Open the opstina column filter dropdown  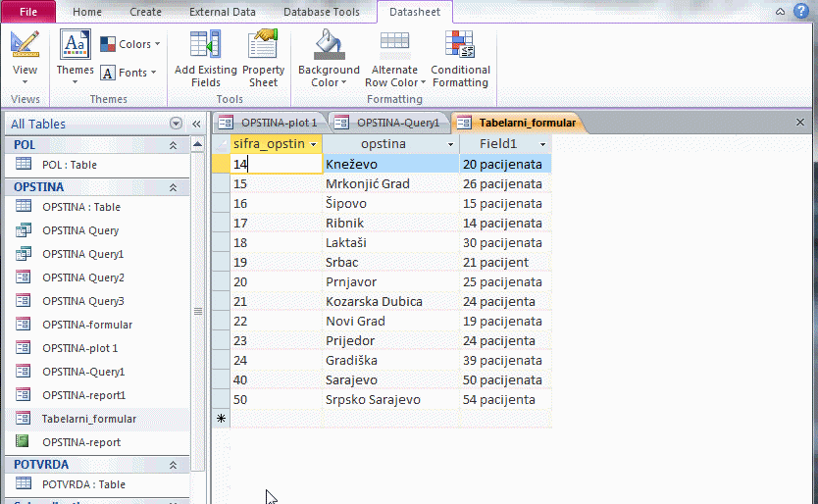[x=450, y=144]
